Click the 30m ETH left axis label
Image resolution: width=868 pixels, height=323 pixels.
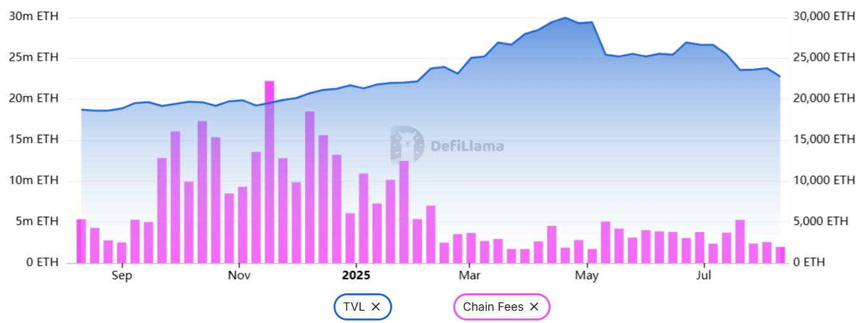click(x=33, y=16)
